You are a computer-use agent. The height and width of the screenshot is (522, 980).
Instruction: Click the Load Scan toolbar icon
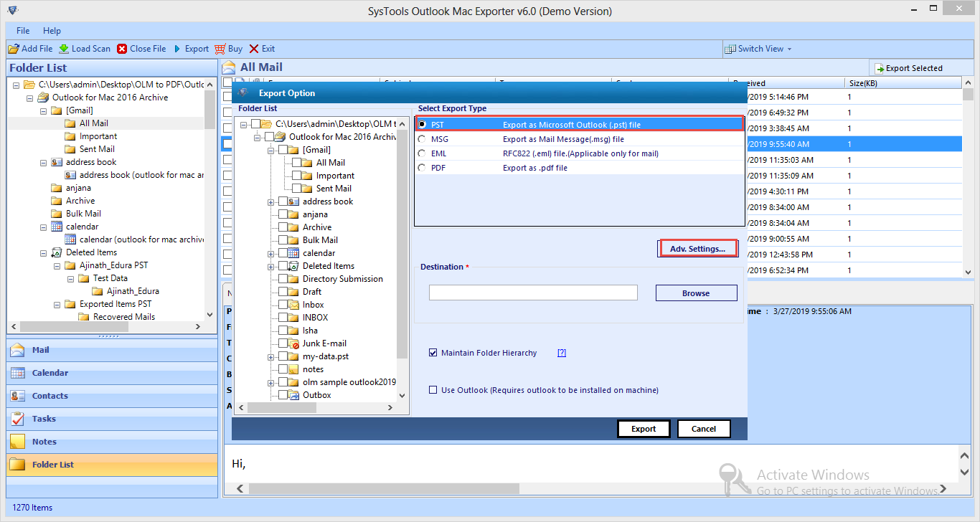[64, 49]
